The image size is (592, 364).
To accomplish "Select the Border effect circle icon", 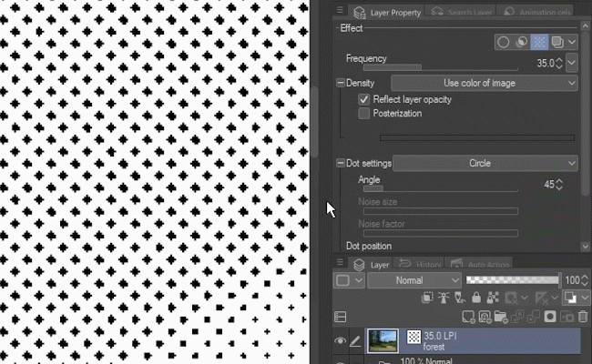I will pyautogui.click(x=504, y=42).
